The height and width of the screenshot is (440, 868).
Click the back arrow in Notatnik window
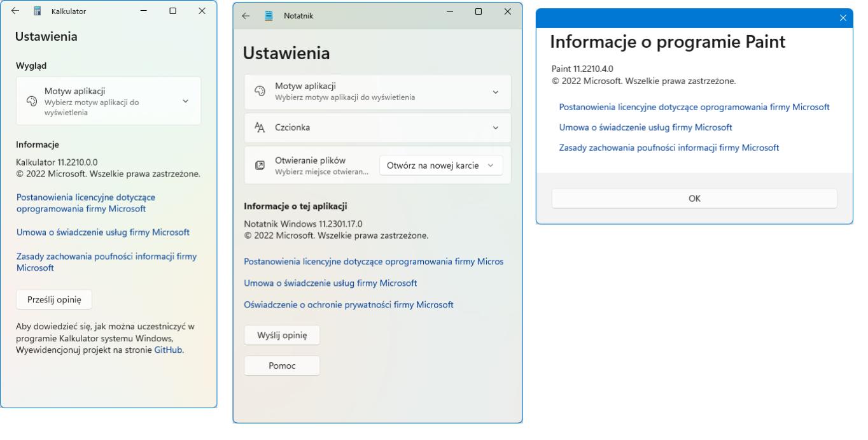[x=246, y=16]
